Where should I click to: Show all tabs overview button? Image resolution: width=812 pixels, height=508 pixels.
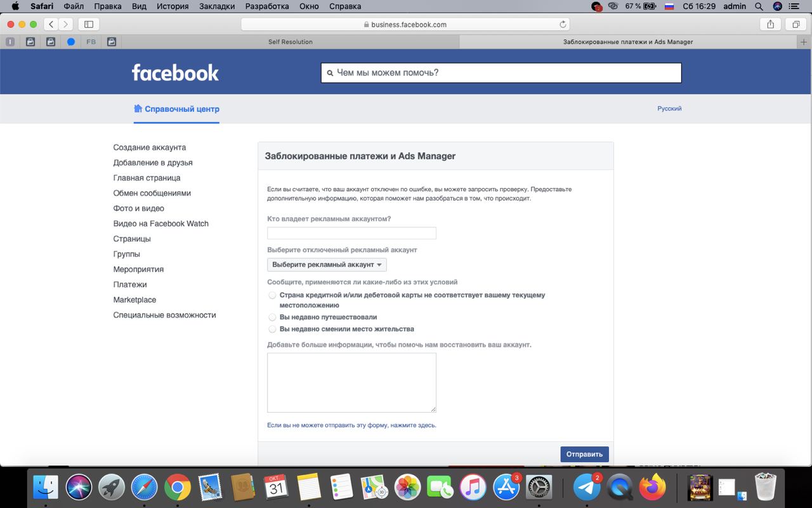796,24
